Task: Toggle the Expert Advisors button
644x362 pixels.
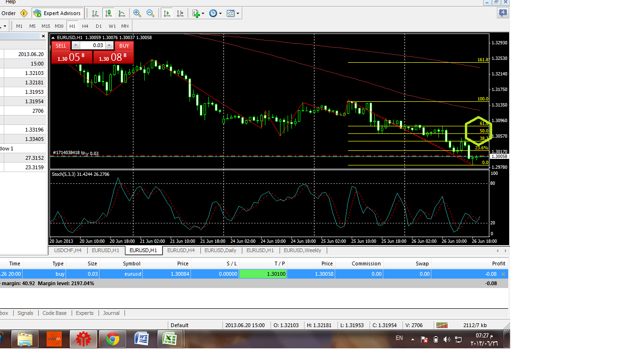Action: (x=58, y=13)
